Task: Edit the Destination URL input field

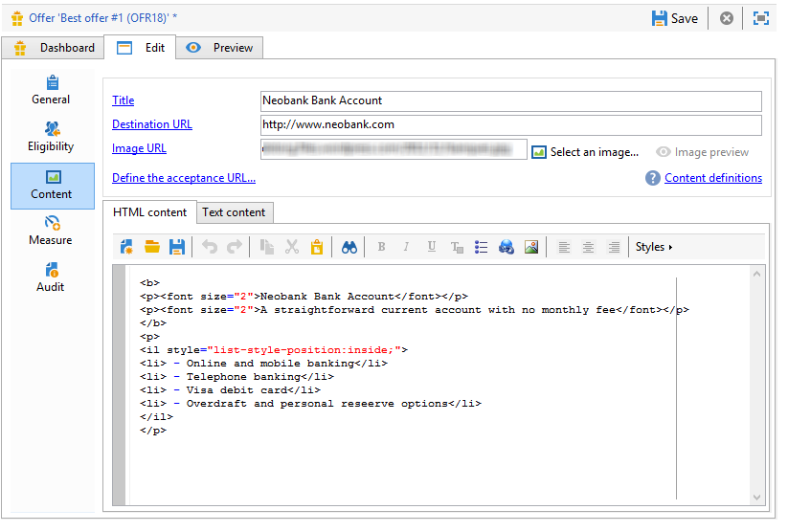Action: pyautogui.click(x=511, y=125)
